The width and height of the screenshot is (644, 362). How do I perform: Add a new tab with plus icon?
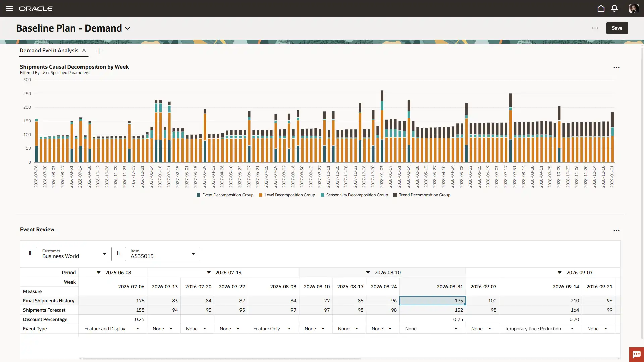99,51
